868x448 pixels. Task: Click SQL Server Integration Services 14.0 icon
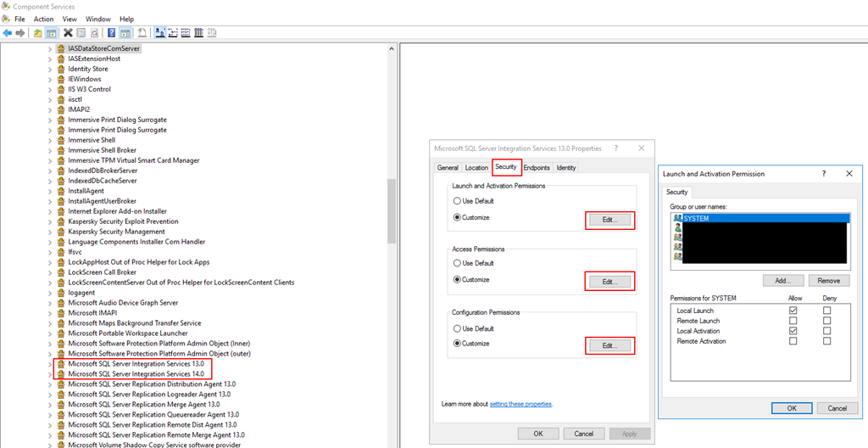click(x=61, y=373)
